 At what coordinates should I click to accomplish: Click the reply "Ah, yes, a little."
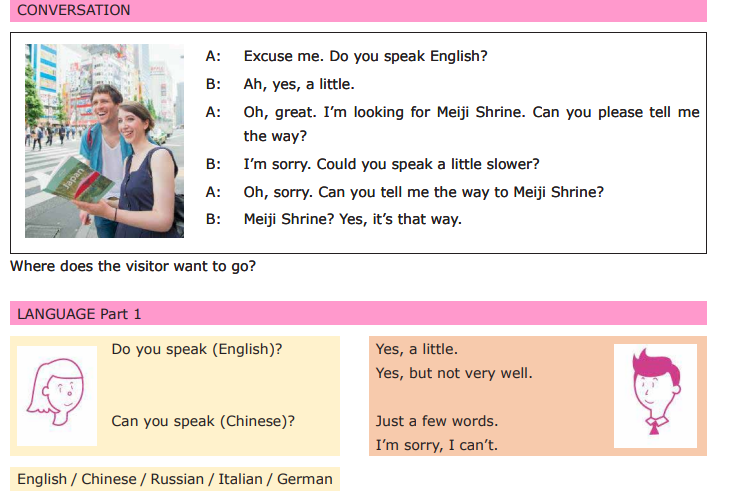(x=299, y=85)
